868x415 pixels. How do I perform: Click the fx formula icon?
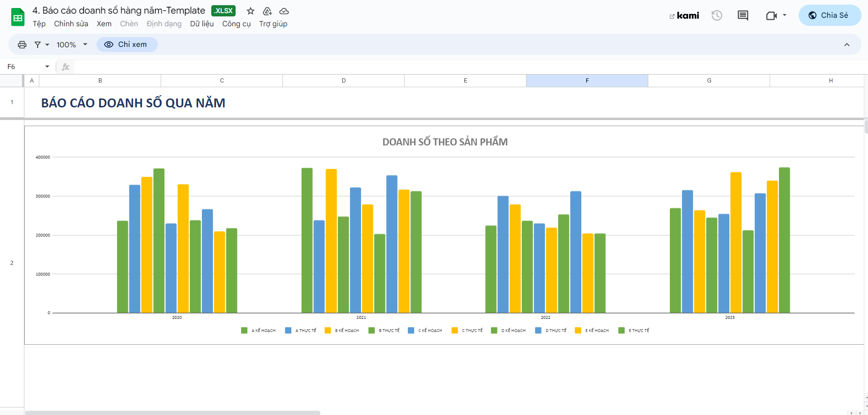66,67
